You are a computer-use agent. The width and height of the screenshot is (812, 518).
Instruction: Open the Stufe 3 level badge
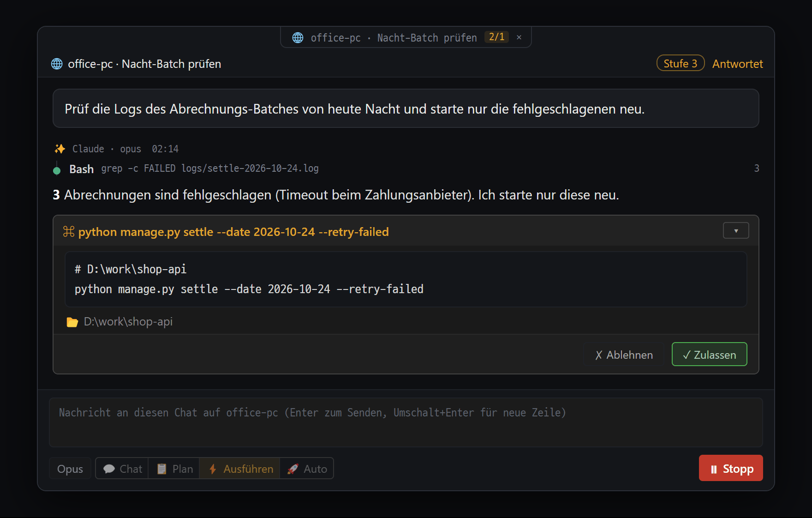click(681, 63)
